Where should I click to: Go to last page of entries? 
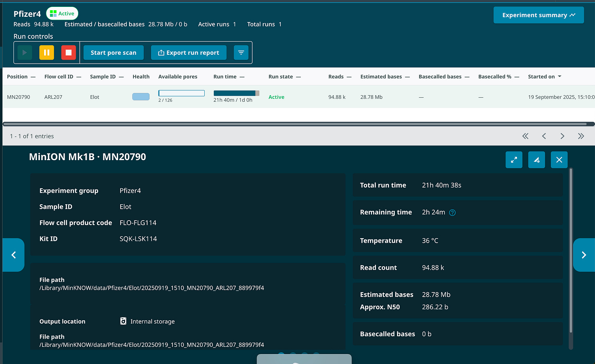pos(581,136)
